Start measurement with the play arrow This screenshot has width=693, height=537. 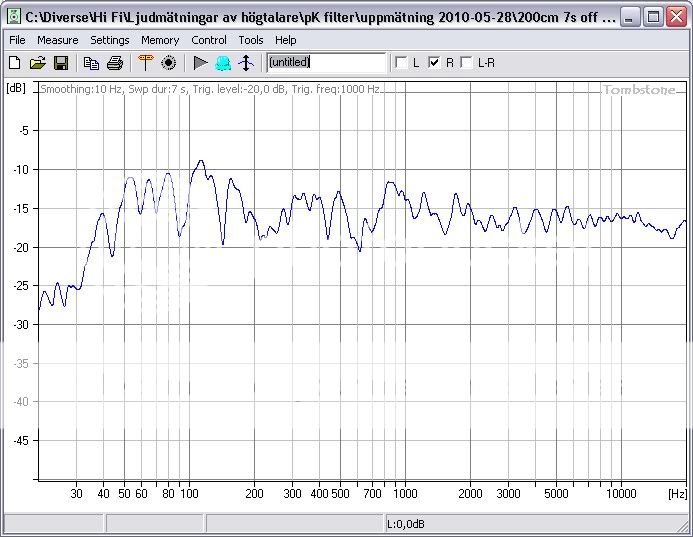click(x=200, y=63)
